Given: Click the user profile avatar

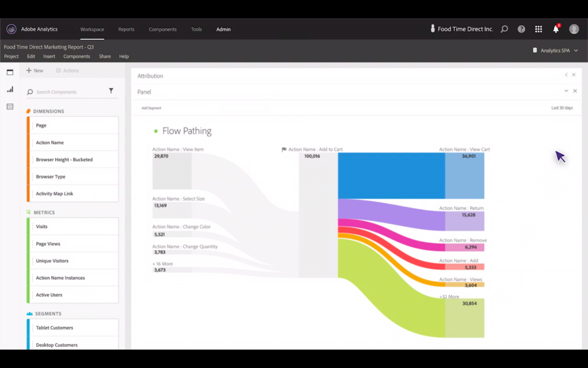Looking at the screenshot, I should pyautogui.click(x=574, y=29).
